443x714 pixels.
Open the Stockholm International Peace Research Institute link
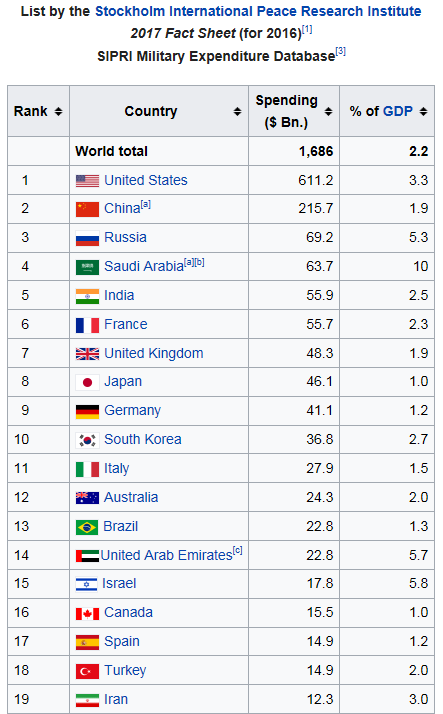tap(258, 11)
